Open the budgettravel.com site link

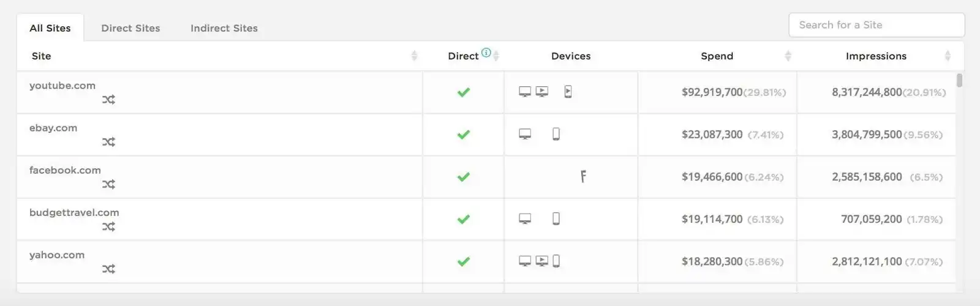pyautogui.click(x=74, y=212)
